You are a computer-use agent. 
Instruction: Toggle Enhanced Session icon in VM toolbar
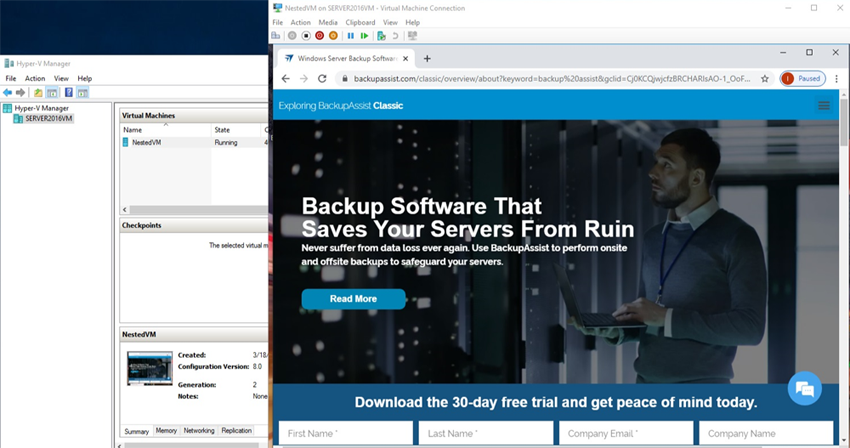tap(413, 36)
